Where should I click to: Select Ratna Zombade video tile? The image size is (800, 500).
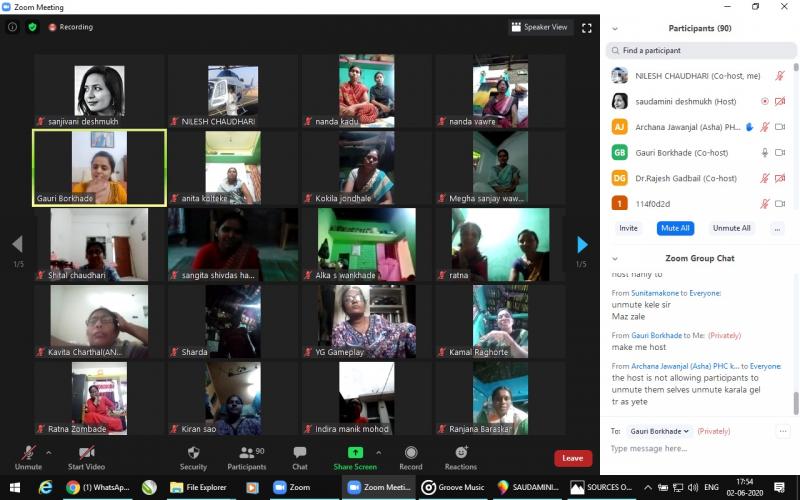pyautogui.click(x=99, y=398)
